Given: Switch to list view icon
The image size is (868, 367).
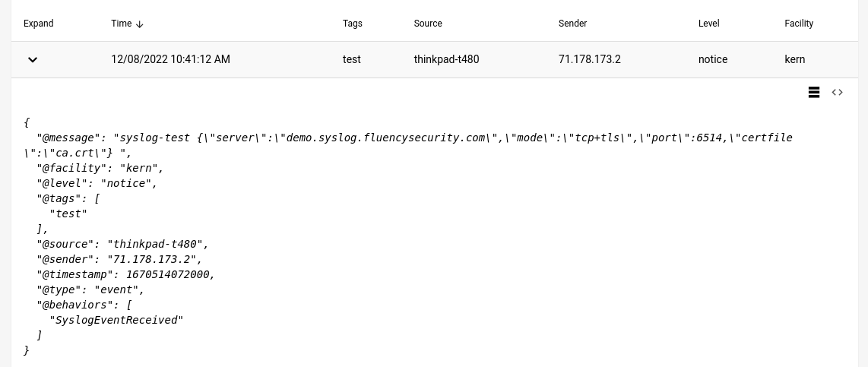Looking at the screenshot, I should pos(814,93).
